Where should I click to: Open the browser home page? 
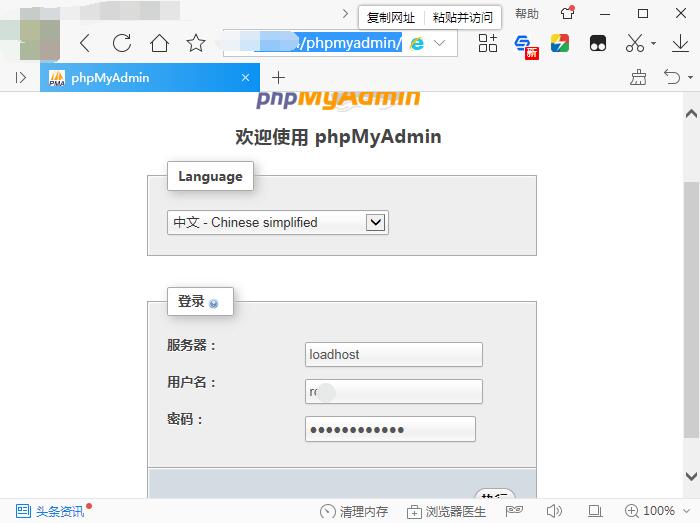159,43
